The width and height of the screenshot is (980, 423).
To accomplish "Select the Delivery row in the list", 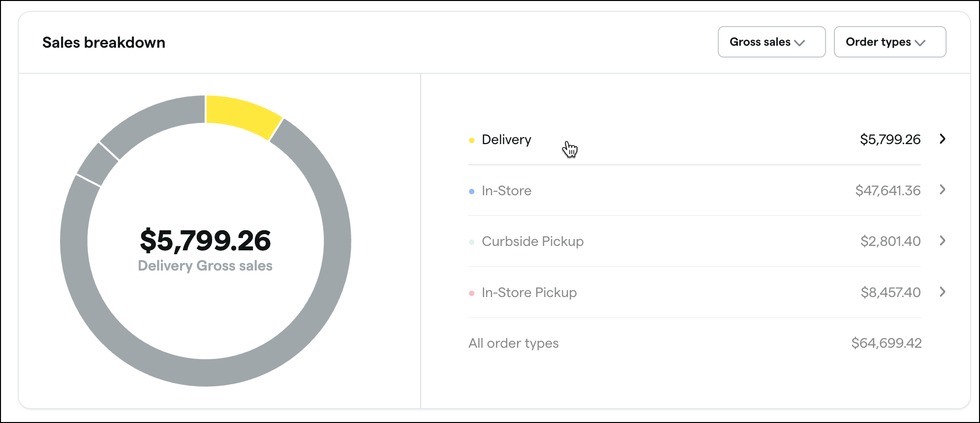I will click(x=689, y=140).
